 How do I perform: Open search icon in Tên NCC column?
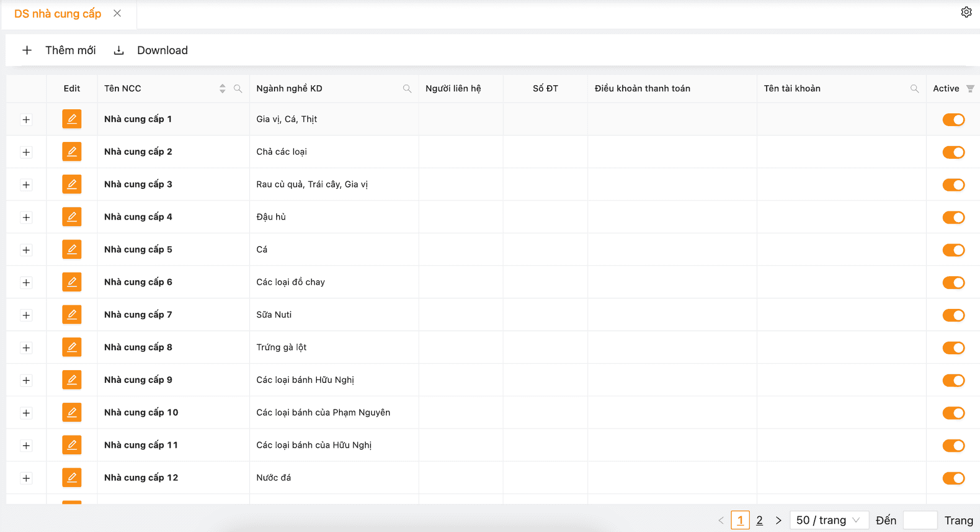tap(238, 89)
